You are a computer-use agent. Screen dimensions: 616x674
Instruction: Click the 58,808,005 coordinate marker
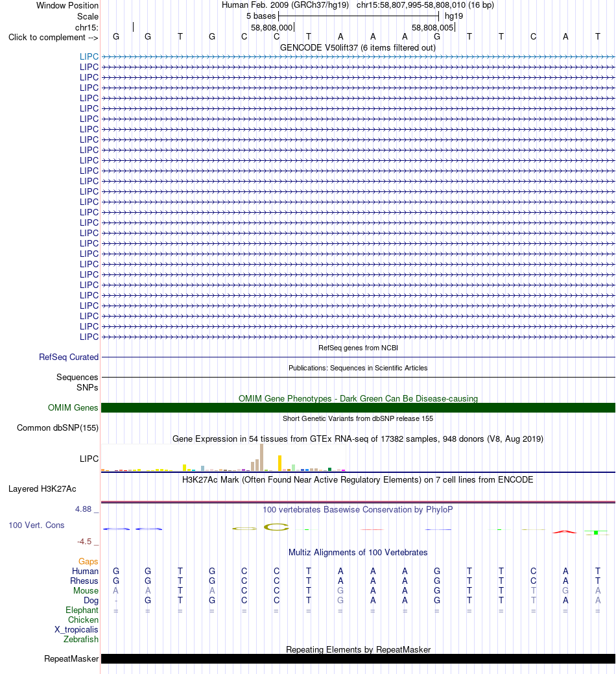click(x=432, y=27)
